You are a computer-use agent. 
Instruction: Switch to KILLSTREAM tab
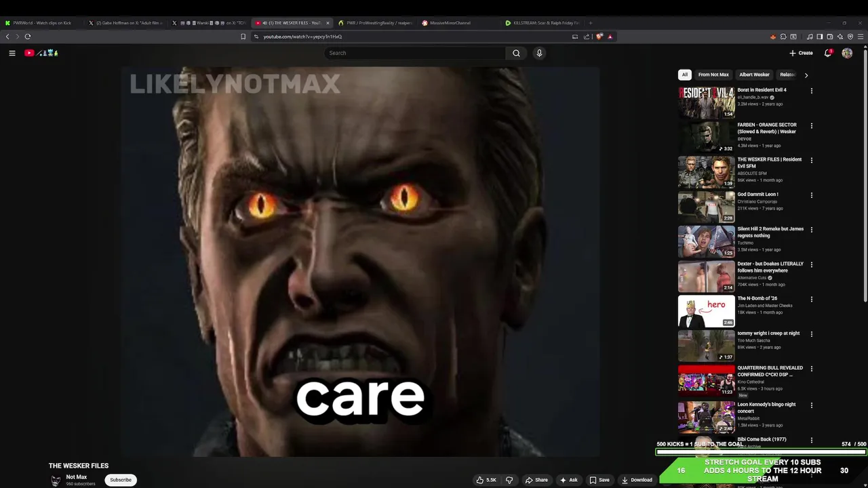(x=542, y=23)
